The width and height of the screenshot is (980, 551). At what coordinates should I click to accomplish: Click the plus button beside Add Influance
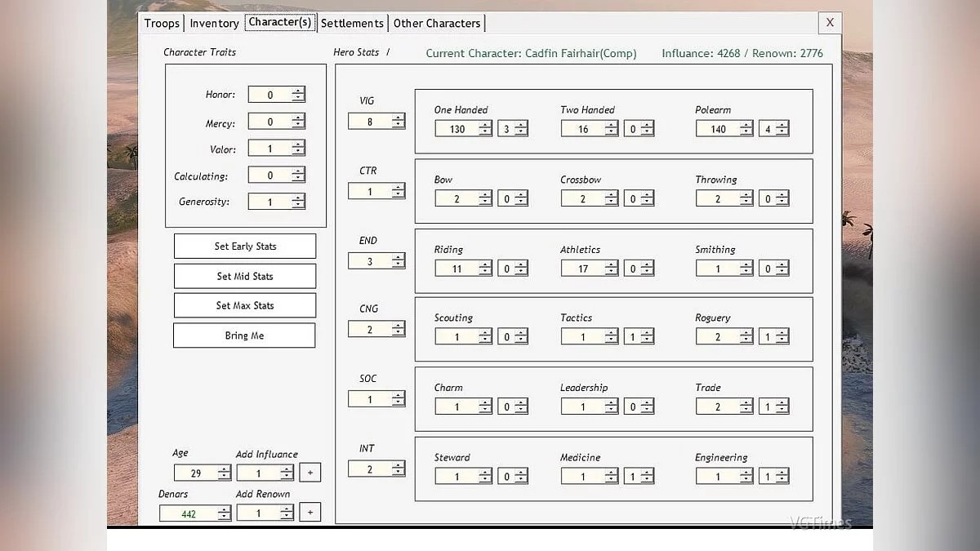point(310,473)
